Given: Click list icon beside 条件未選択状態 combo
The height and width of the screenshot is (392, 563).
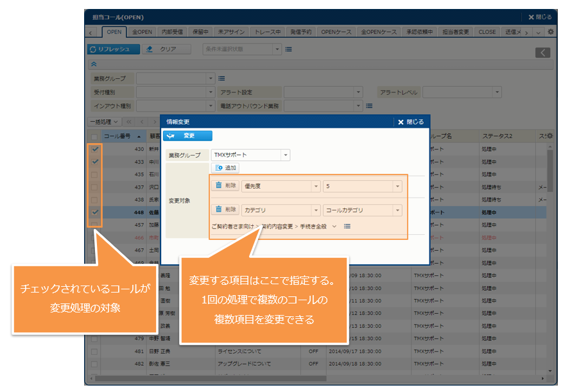Looking at the screenshot, I should [x=288, y=49].
